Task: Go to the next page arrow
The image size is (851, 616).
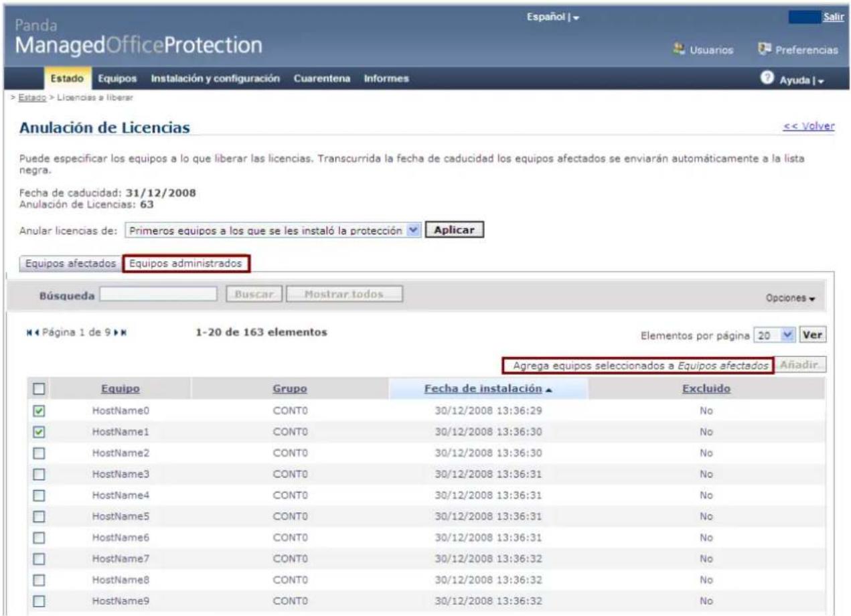Action: coord(117,333)
